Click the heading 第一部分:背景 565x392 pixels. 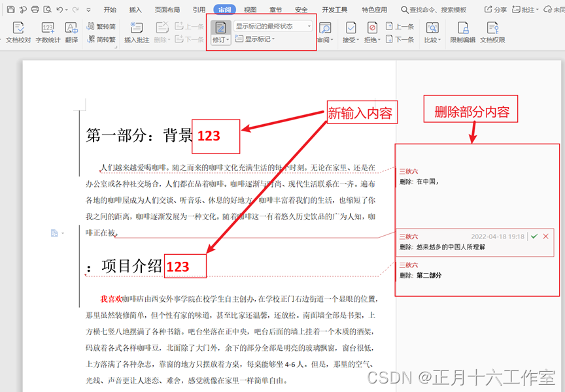coord(139,136)
